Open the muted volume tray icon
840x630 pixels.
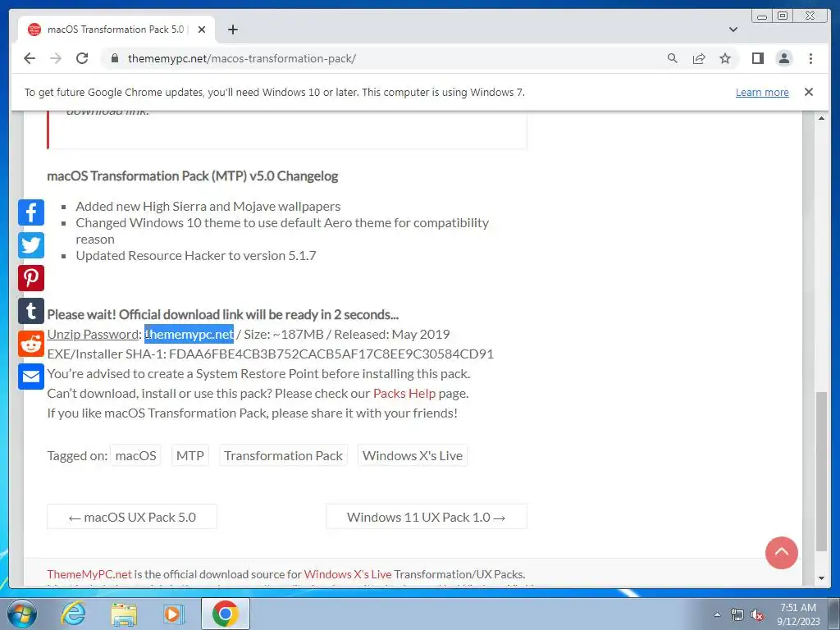click(757, 614)
